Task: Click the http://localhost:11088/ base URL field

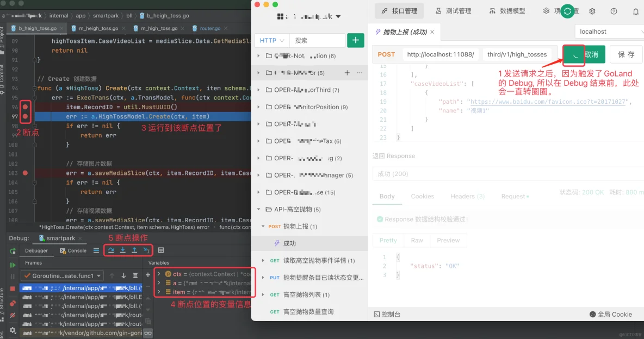Action: [x=440, y=54]
